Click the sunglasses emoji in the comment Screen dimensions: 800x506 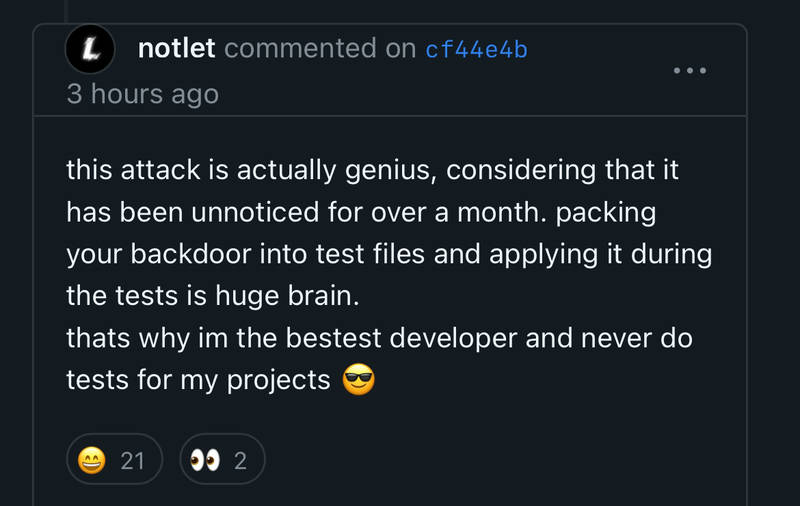click(x=359, y=380)
